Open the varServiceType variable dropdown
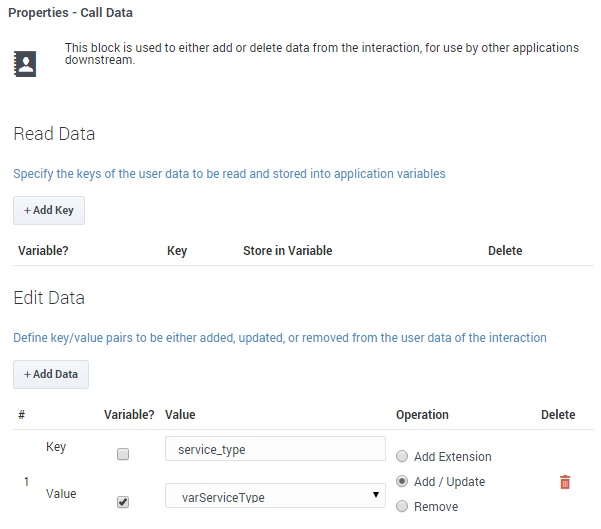 275,496
